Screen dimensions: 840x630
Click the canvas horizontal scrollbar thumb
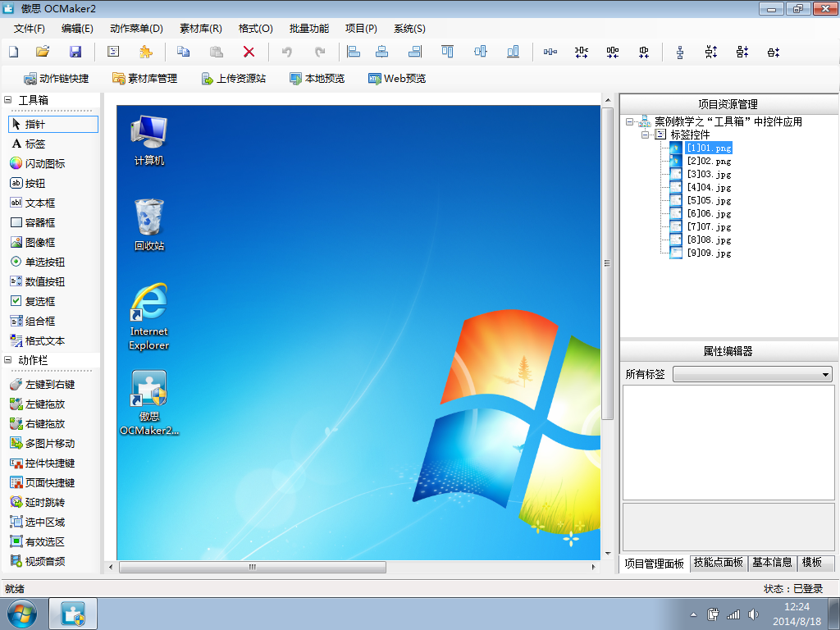[x=253, y=567]
